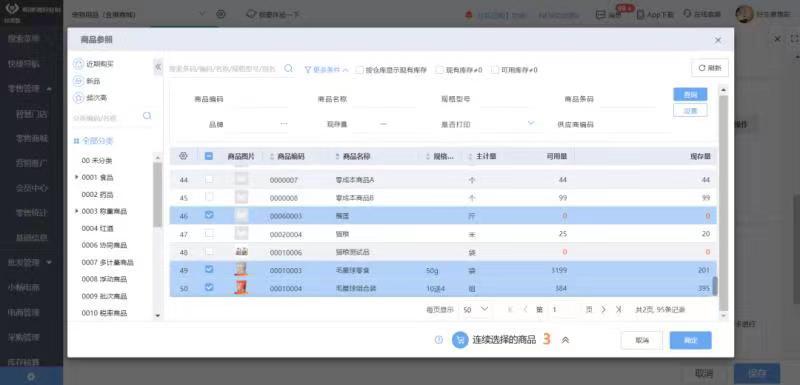Collapse the category sidebar with double-chevron

pos(158,67)
